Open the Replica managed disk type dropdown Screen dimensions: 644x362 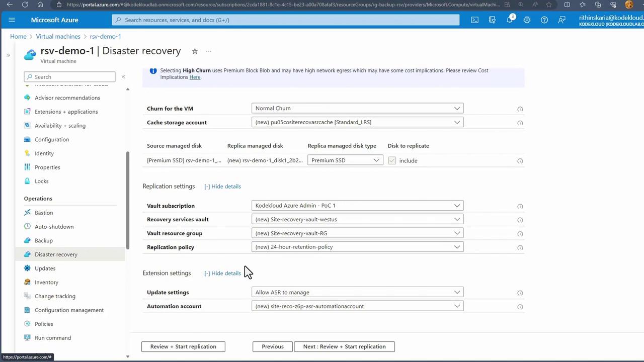345,160
